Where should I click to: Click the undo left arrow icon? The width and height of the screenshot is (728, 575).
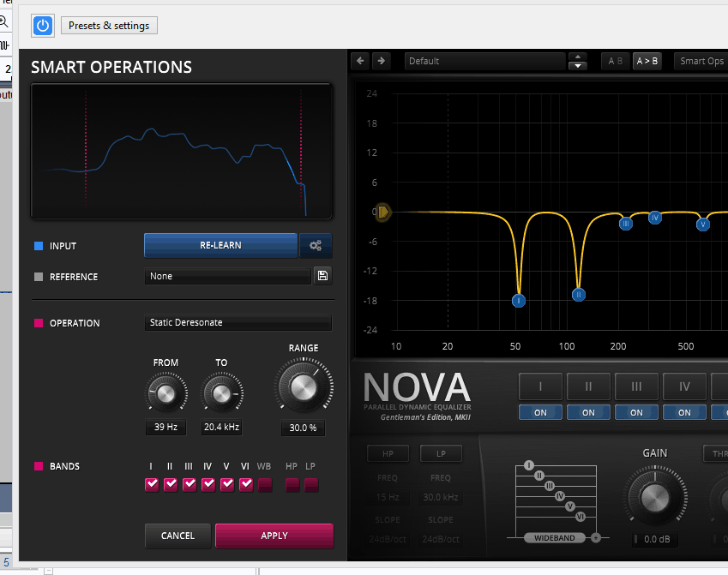pyautogui.click(x=360, y=61)
